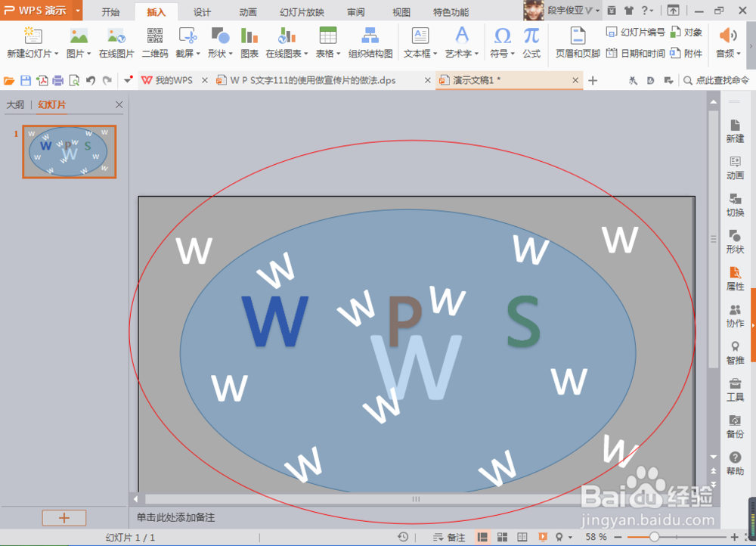Switch to normal view in status bar
756x546 pixels.
[x=482, y=537]
